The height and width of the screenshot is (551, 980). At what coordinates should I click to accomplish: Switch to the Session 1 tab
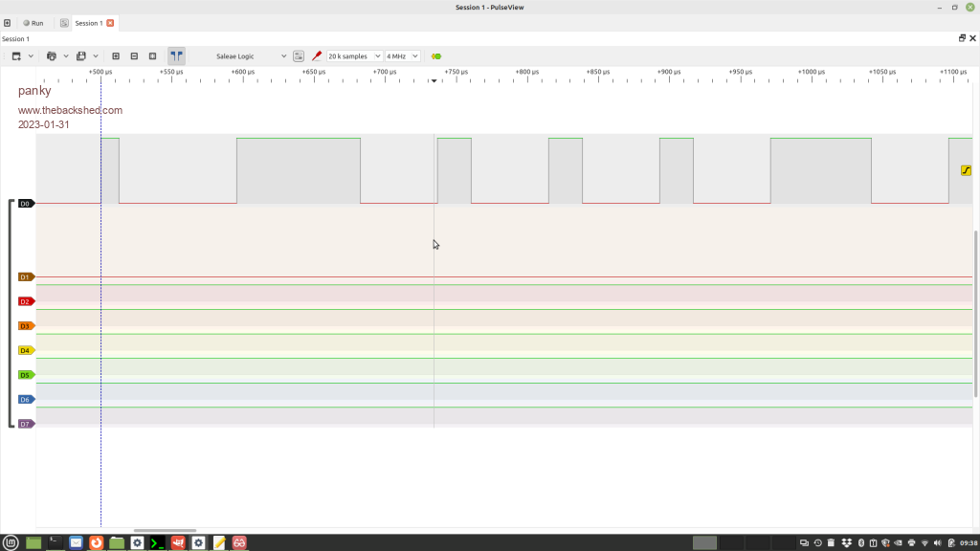tap(87, 23)
